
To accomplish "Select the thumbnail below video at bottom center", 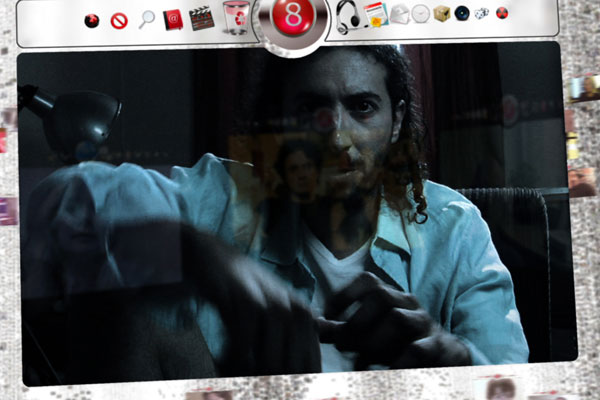I will (208, 394).
